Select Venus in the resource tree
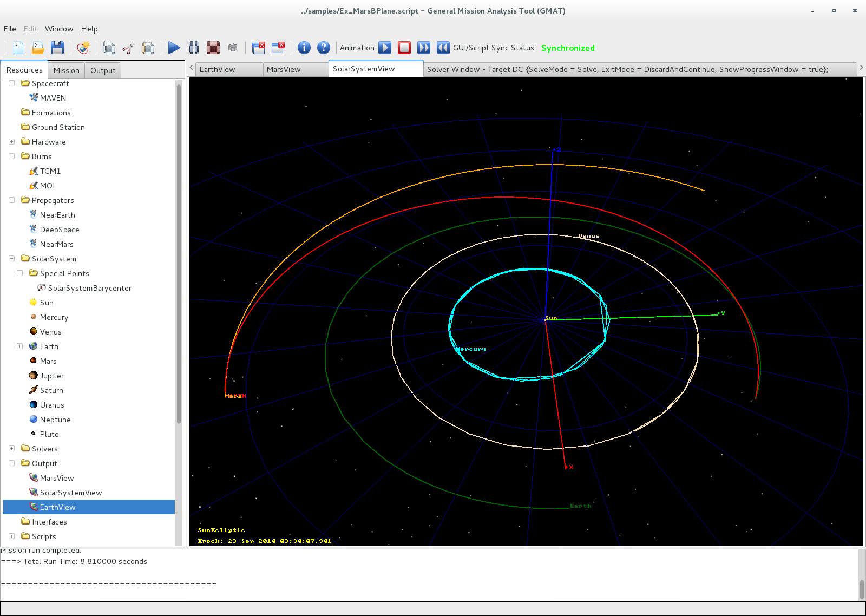866x616 pixels. pyautogui.click(x=51, y=332)
